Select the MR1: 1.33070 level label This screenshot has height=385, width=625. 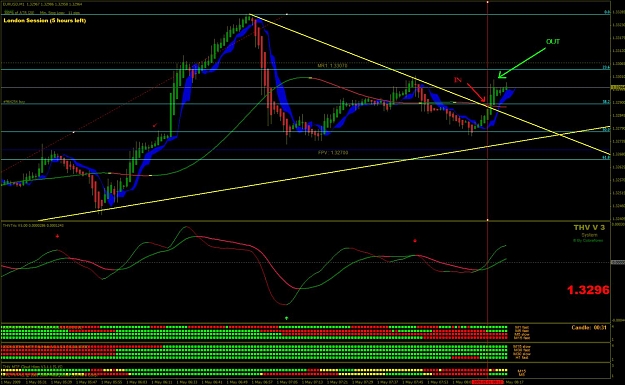tap(332, 65)
